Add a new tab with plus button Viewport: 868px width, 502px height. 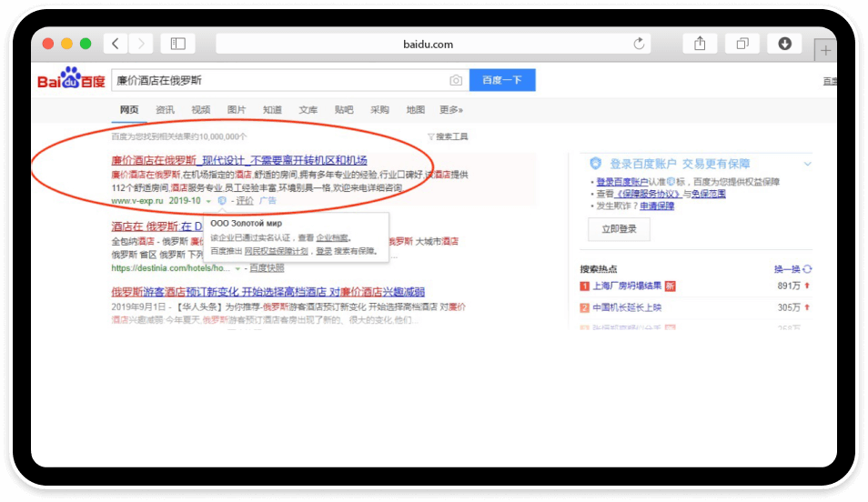pyautogui.click(x=825, y=50)
